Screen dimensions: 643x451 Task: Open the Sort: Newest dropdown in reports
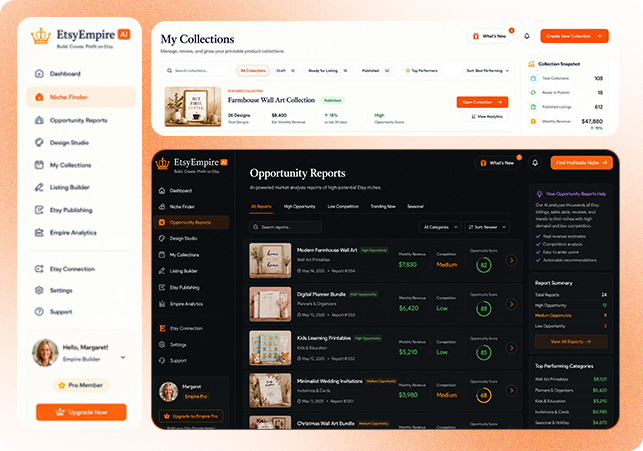pyautogui.click(x=487, y=227)
